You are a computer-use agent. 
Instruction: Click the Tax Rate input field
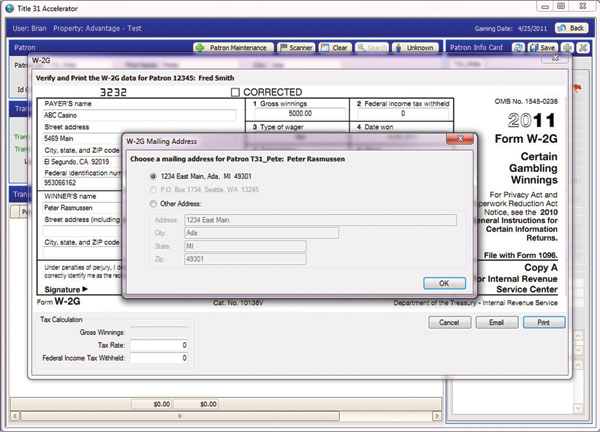(160, 345)
